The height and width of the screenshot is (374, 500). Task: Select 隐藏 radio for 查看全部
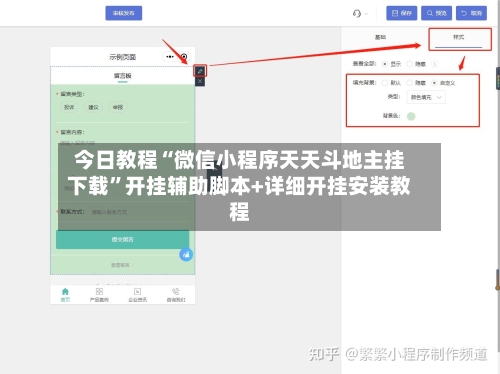409,64
